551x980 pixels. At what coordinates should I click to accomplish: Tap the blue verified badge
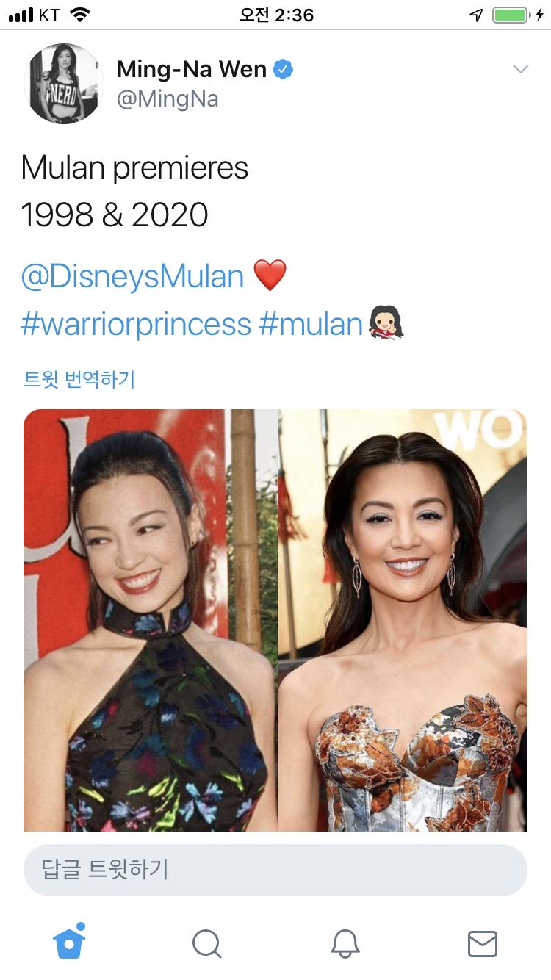[283, 70]
